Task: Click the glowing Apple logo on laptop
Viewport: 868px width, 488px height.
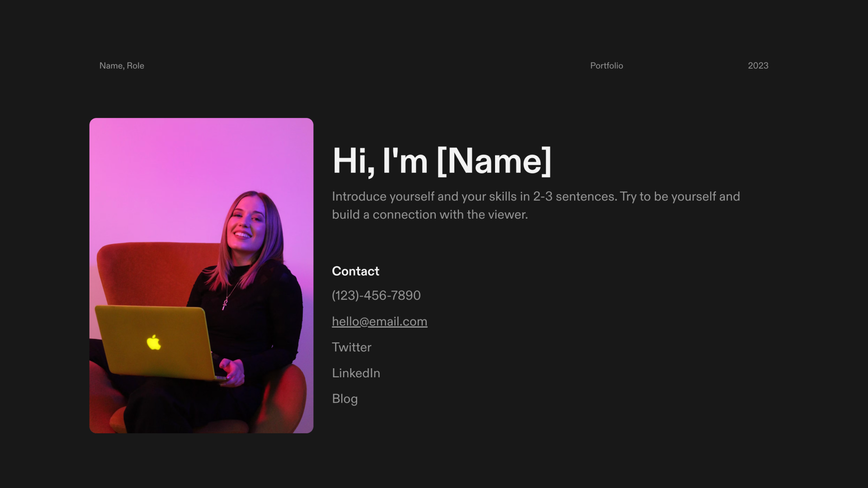Action: (x=154, y=343)
